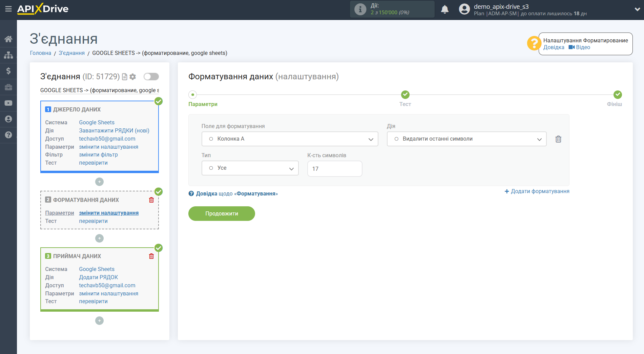Click source block змінити налаштування link
Viewport: 644px width, 354px height.
pyautogui.click(x=108, y=147)
